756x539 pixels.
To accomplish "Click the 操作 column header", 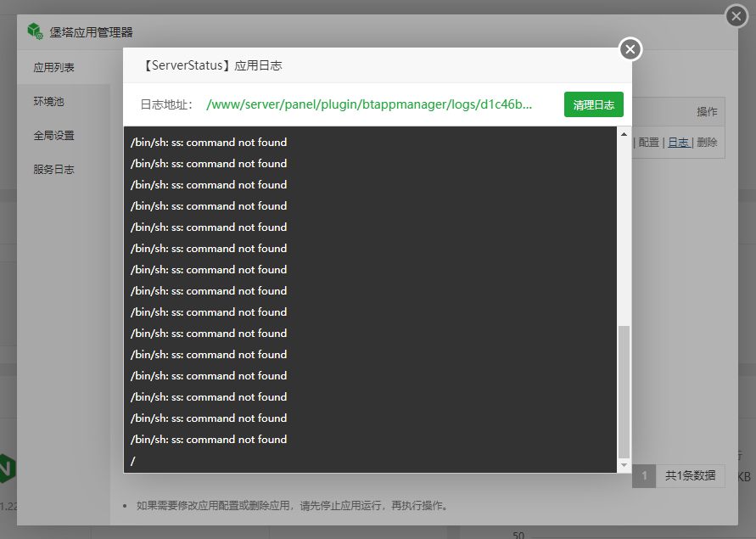I will click(707, 112).
